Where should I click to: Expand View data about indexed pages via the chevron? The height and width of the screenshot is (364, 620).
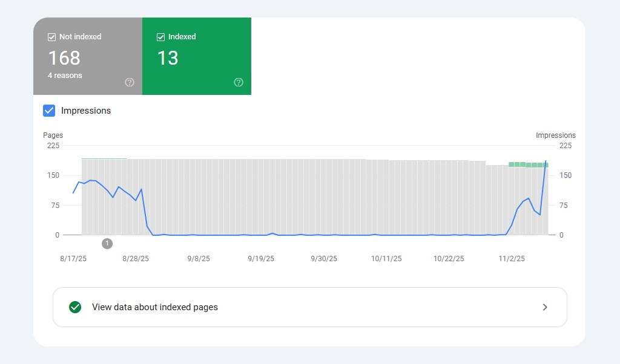(544, 307)
